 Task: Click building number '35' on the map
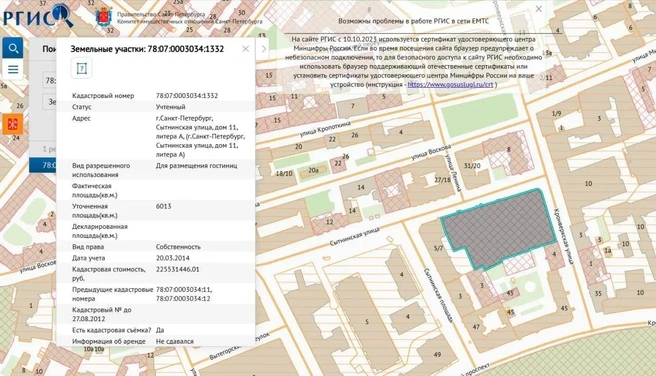click(598, 293)
